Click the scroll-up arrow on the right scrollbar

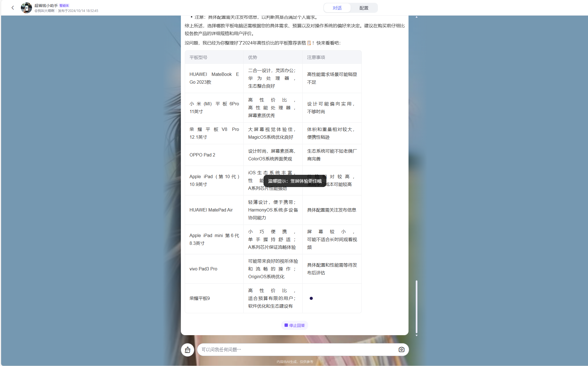click(417, 17)
